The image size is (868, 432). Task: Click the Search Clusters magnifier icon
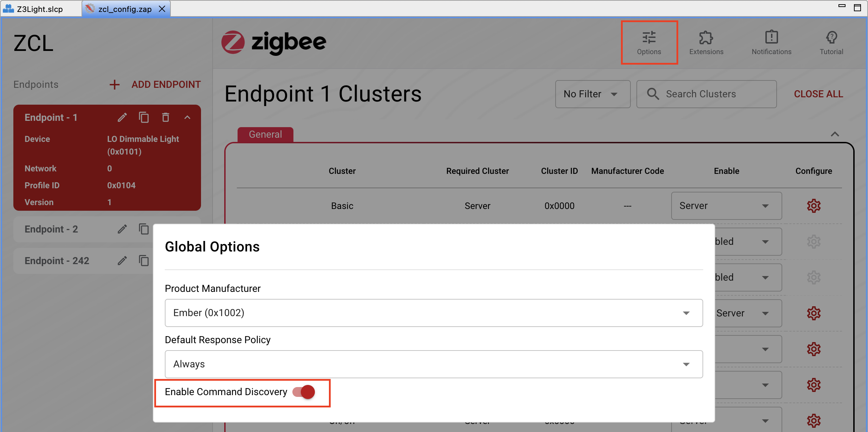(653, 94)
